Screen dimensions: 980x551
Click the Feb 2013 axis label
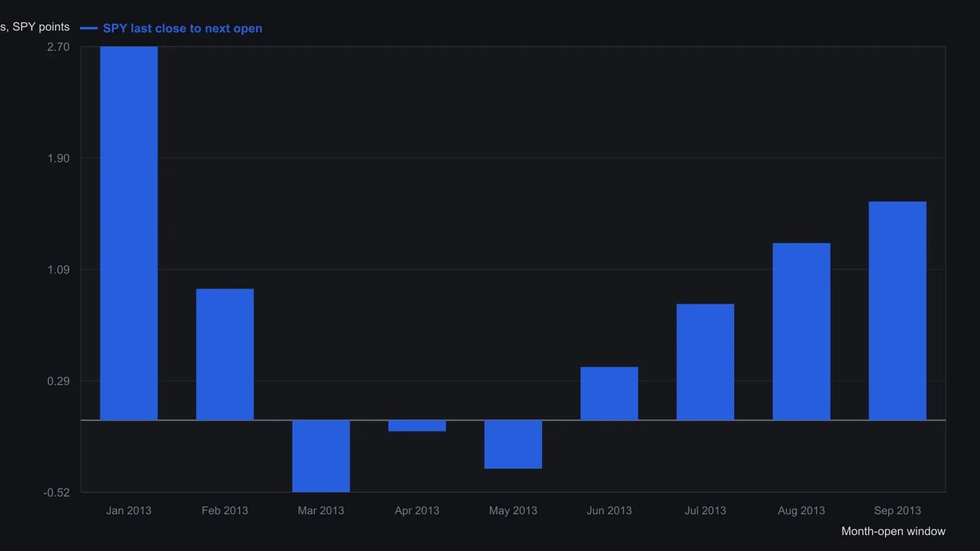[225, 511]
